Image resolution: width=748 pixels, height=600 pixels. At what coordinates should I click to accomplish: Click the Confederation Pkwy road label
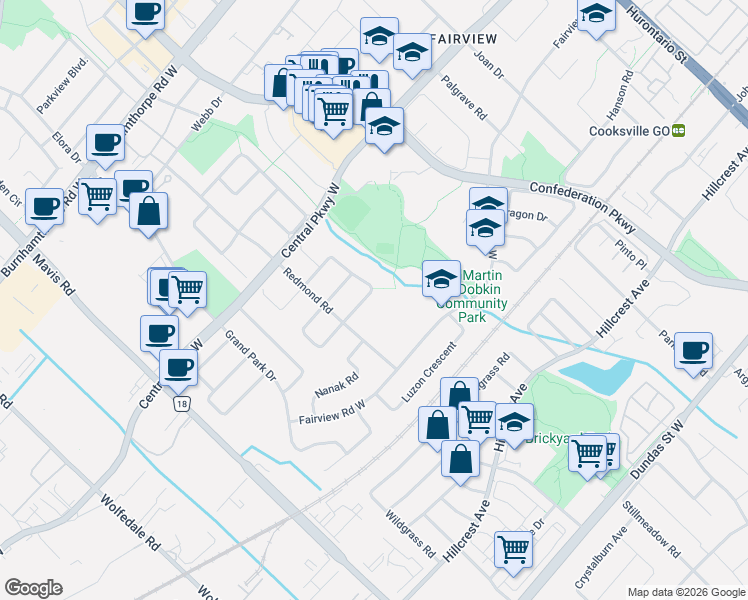coord(583,207)
